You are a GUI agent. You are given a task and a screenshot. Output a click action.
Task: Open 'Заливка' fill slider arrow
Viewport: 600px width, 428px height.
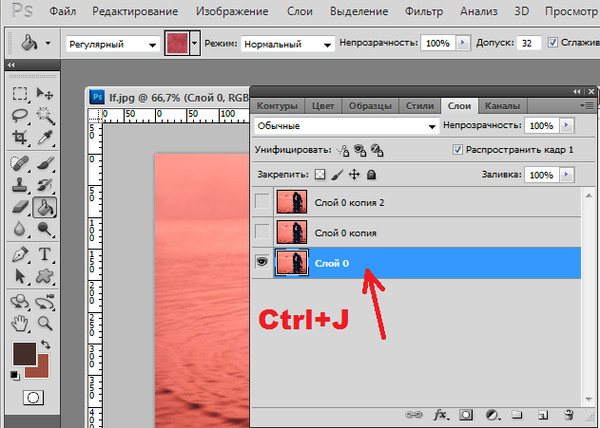[x=567, y=175]
